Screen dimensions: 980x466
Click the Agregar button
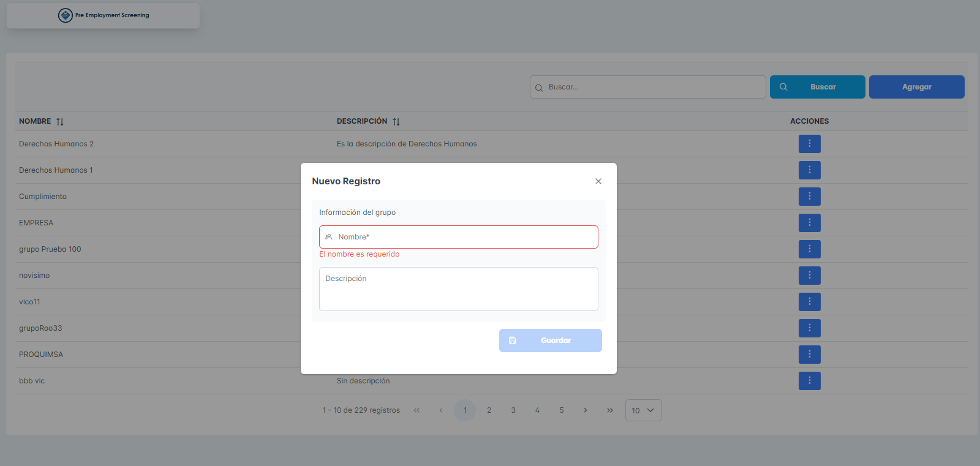[x=916, y=87]
